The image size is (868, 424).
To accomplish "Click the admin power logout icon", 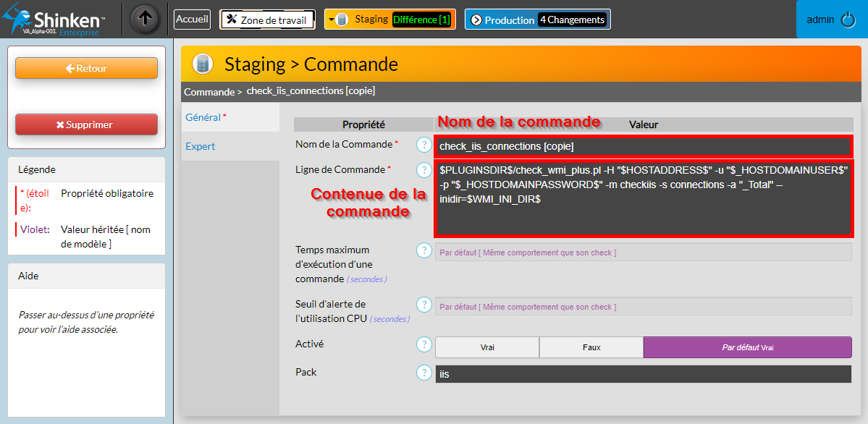I will [x=848, y=20].
